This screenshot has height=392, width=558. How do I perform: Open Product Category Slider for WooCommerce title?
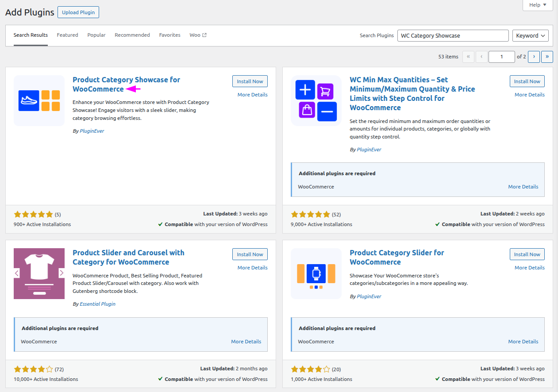(397, 257)
